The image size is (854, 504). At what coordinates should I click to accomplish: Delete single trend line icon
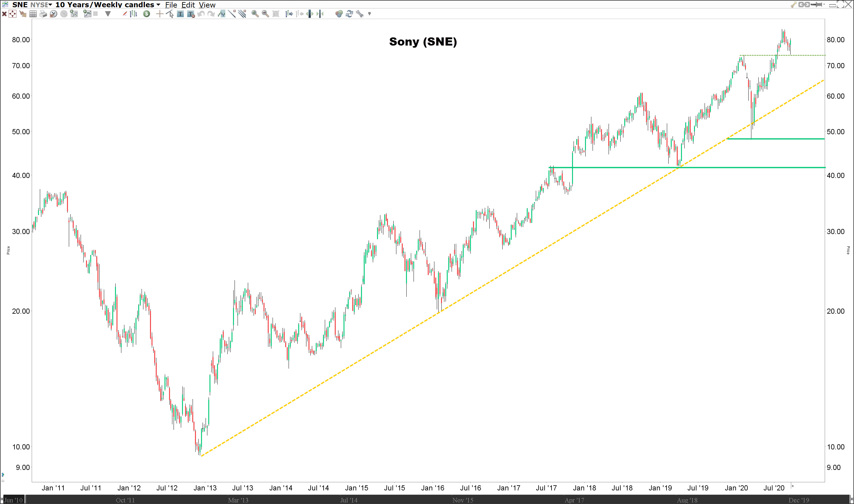point(232,14)
